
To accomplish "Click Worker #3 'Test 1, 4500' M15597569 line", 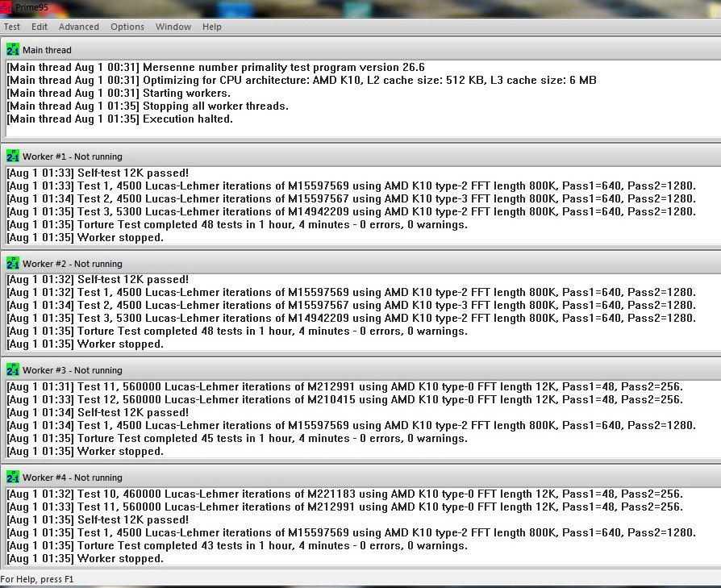I will point(352,425).
